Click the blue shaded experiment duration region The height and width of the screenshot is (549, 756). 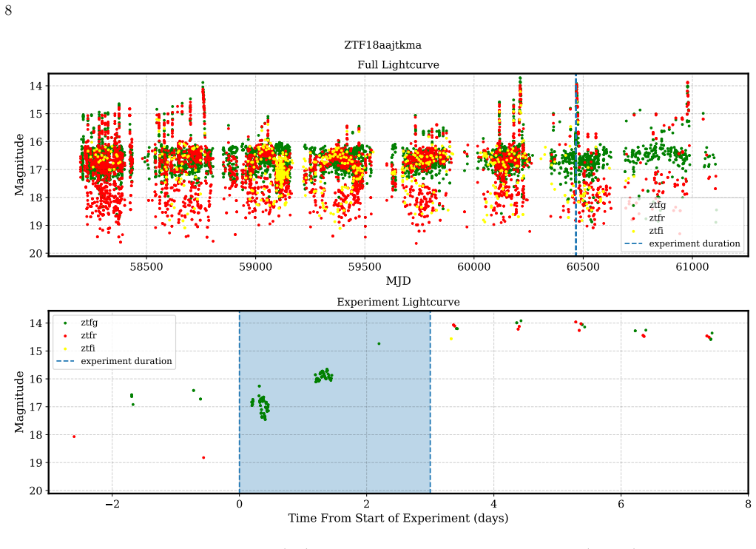click(335, 402)
